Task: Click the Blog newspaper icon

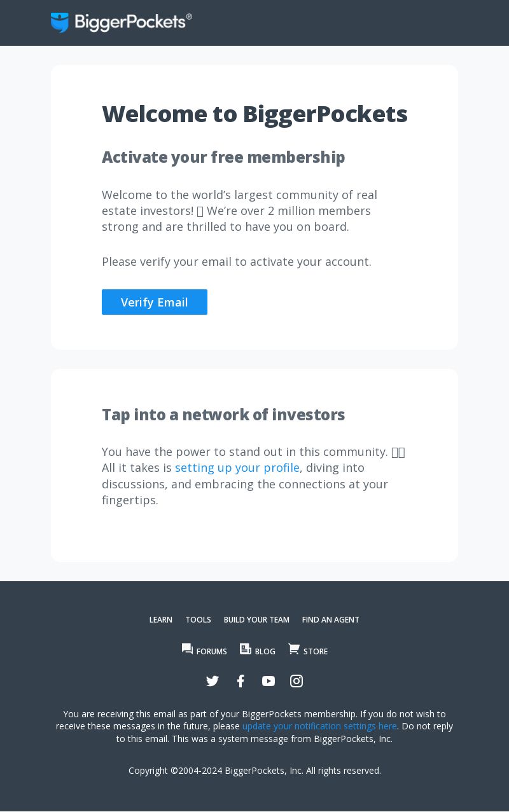Action: [x=246, y=649]
